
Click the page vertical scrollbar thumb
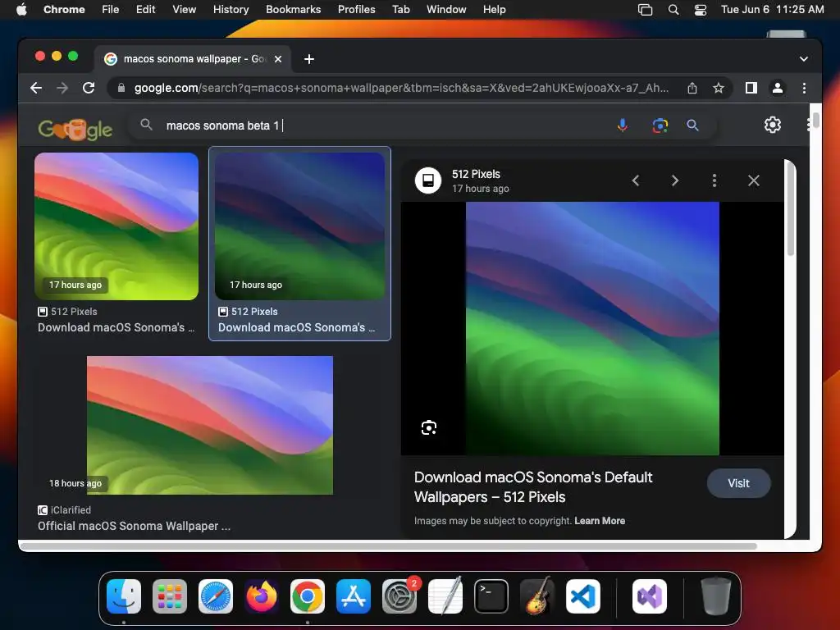815,120
